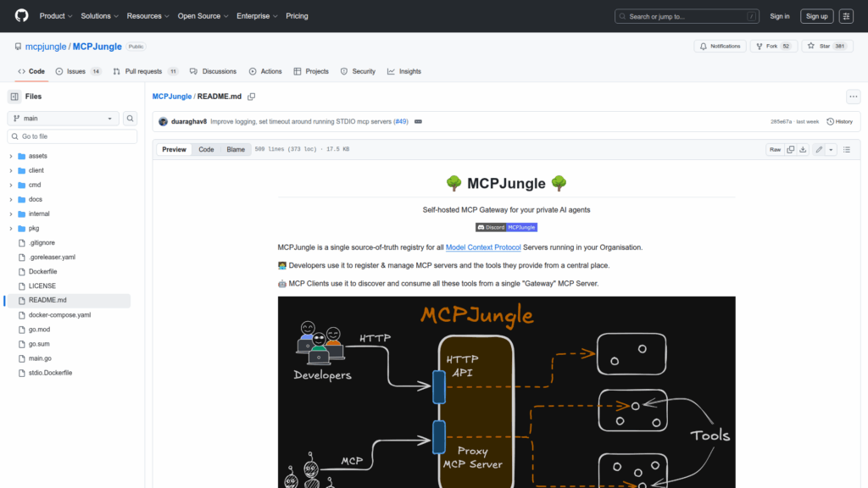Click the Go to file field

72,136
